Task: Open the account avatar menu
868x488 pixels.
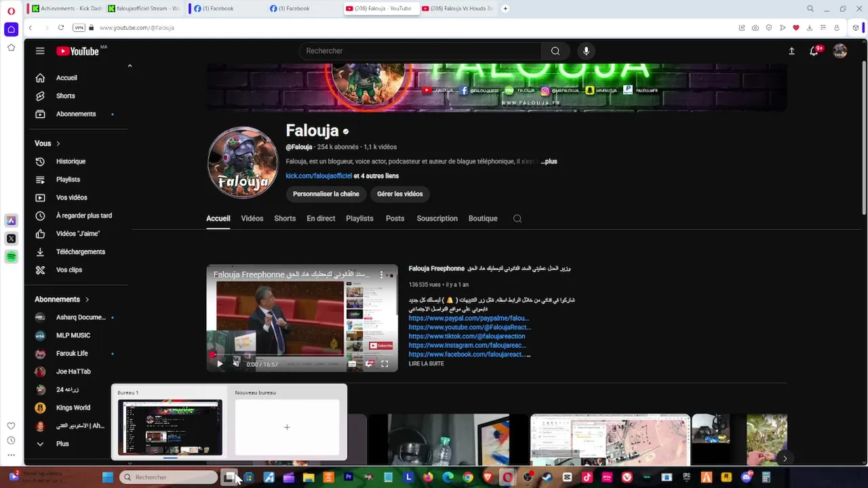Action: 840,51
